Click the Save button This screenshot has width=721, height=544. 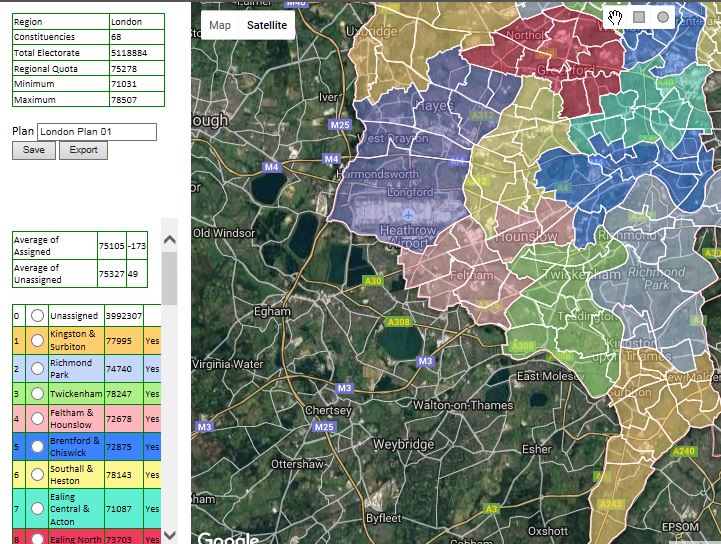tap(34, 150)
